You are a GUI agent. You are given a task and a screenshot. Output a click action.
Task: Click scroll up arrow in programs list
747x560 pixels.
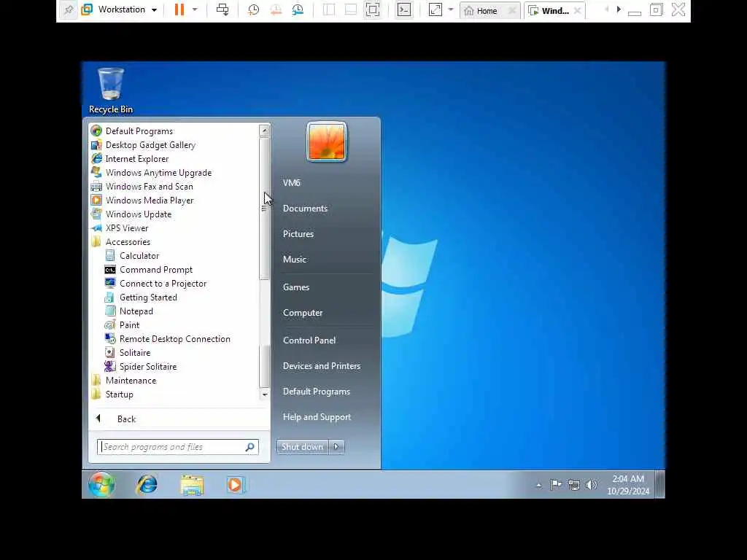[x=264, y=130]
